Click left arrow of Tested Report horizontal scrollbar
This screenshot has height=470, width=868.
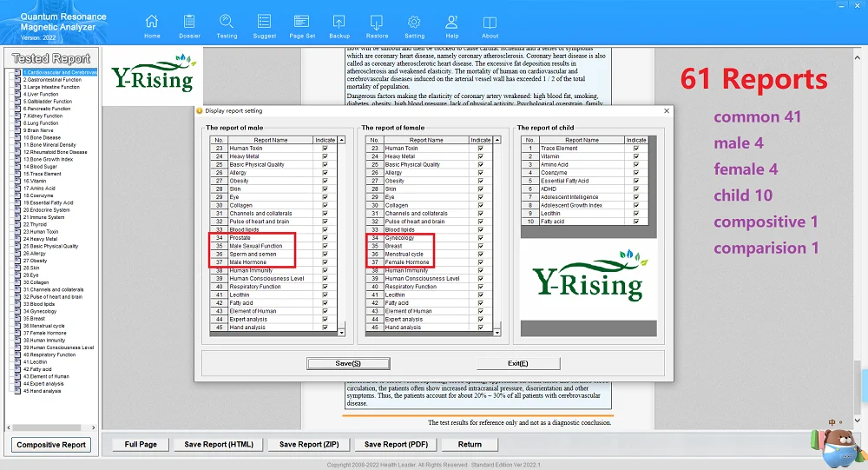tap(9, 428)
